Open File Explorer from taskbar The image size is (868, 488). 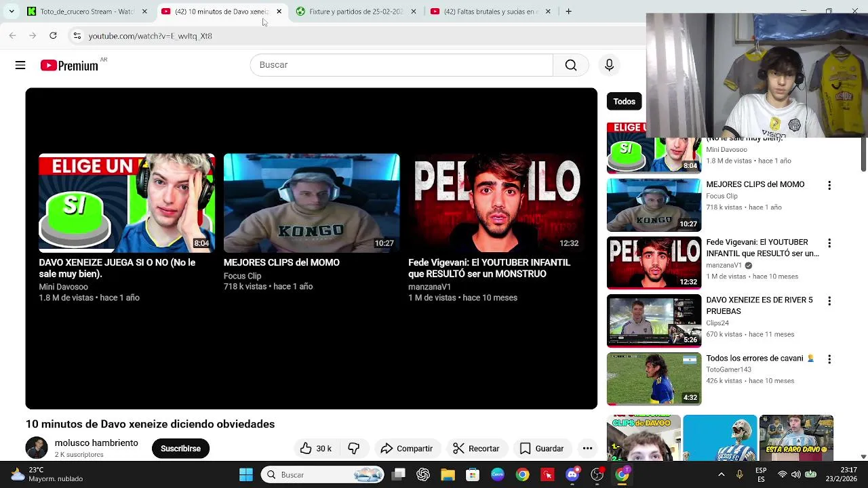(x=448, y=474)
